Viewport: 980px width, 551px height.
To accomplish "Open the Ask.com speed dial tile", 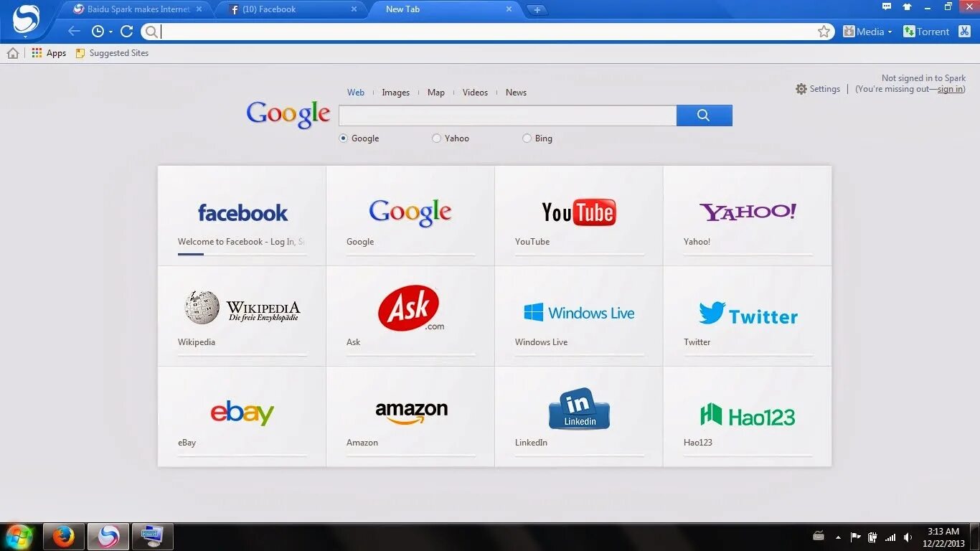I will point(410,316).
